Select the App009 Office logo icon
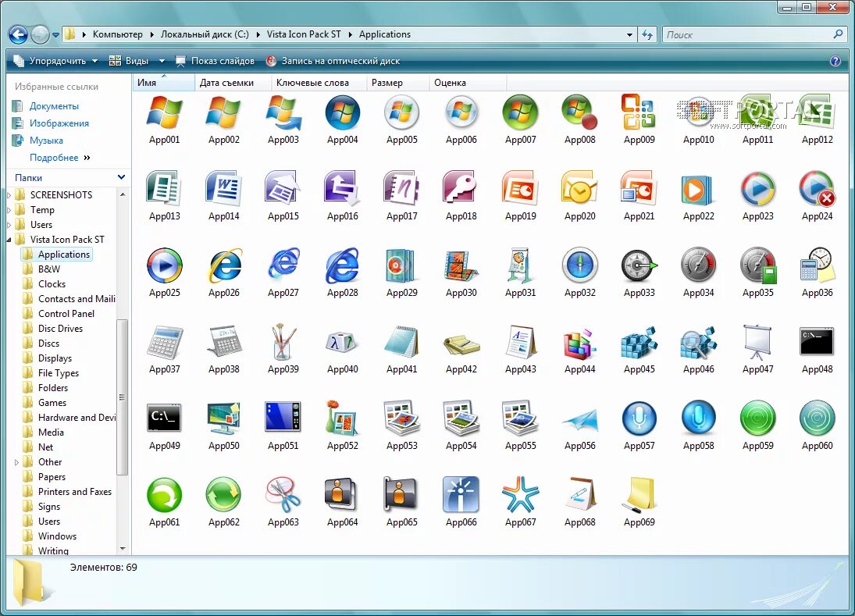 pos(639,112)
